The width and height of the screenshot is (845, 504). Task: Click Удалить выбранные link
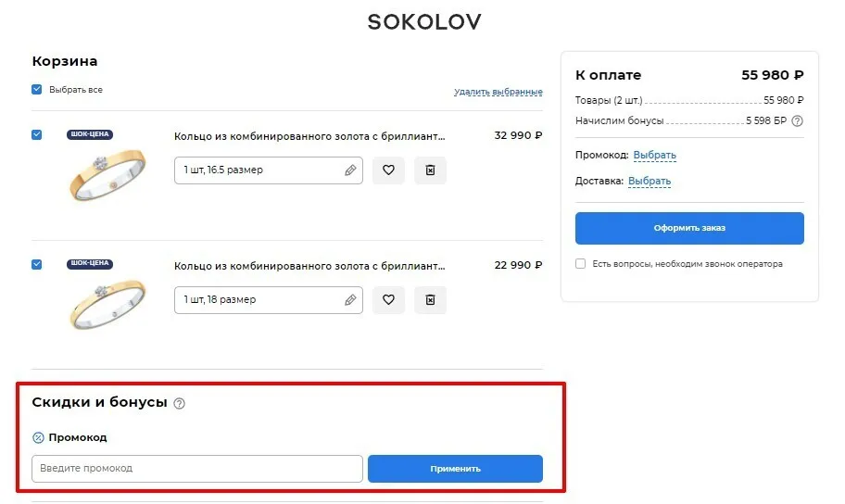pyautogui.click(x=498, y=92)
